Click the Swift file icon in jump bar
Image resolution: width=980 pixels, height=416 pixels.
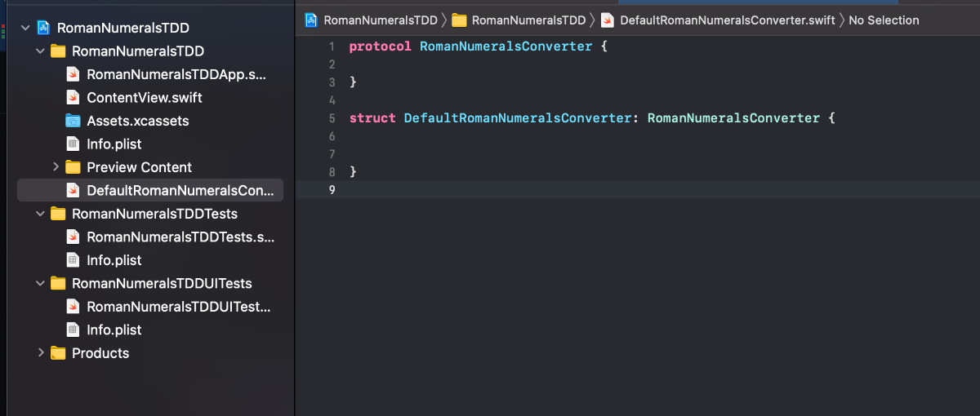click(607, 20)
